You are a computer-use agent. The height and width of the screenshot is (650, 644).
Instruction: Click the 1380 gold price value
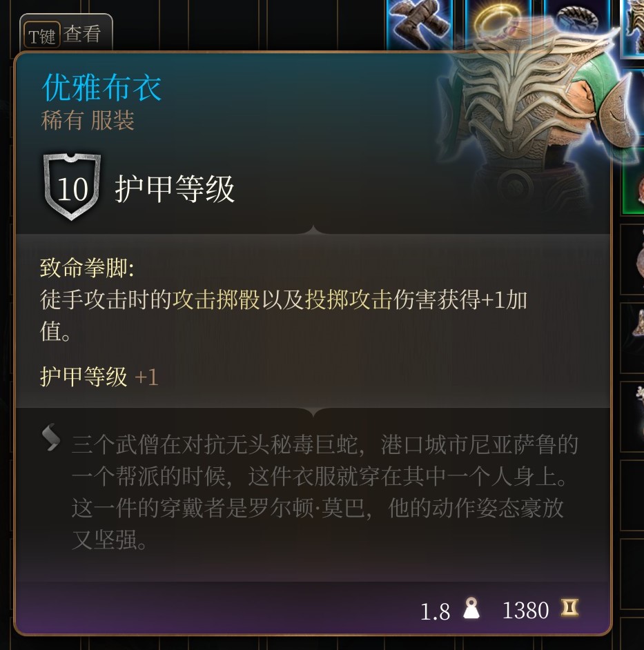click(525, 610)
